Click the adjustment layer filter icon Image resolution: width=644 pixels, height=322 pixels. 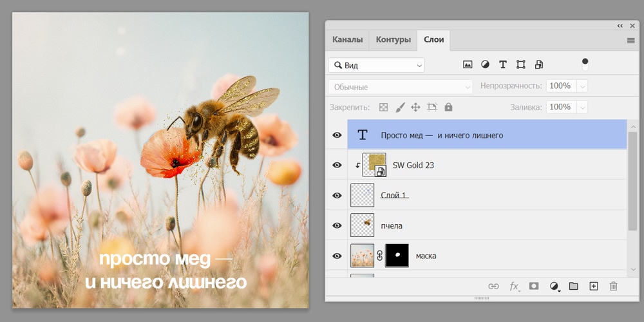pyautogui.click(x=485, y=64)
